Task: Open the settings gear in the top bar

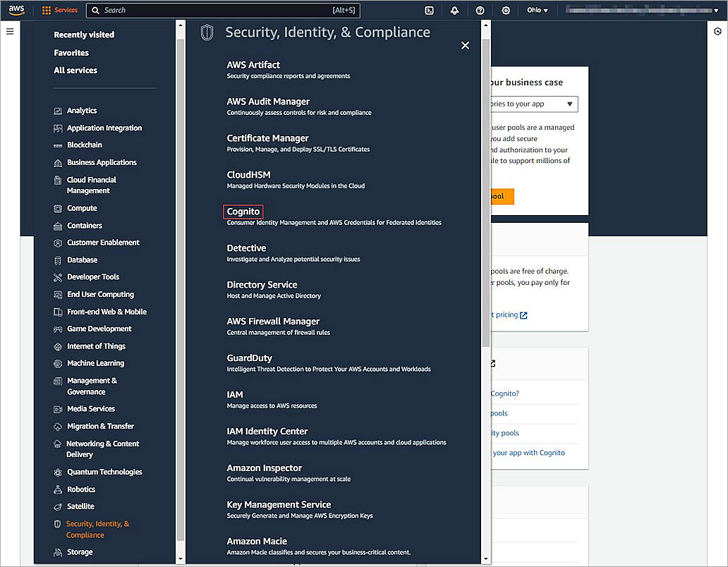Action: tap(505, 10)
